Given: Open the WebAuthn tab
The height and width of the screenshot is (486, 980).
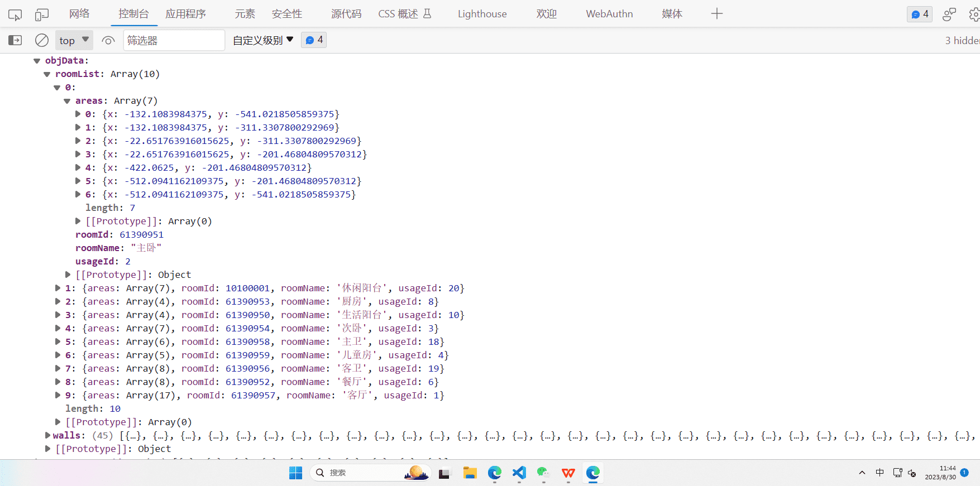Looking at the screenshot, I should tap(609, 14).
